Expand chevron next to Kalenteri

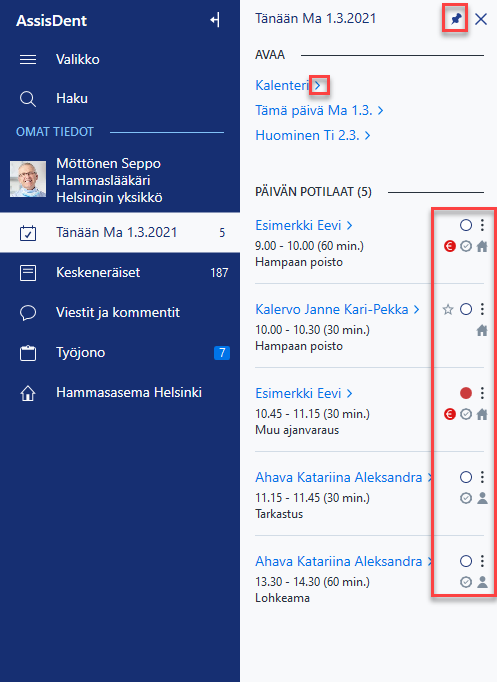318,85
